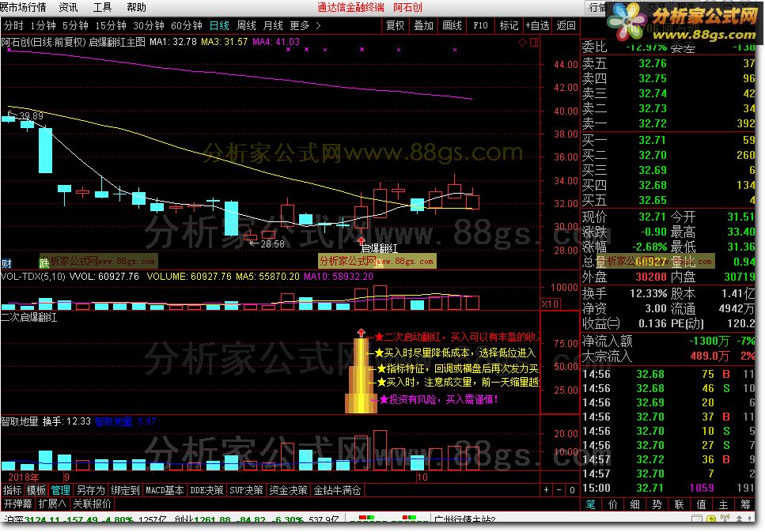Click the 财 finance marker icon

click(6, 264)
